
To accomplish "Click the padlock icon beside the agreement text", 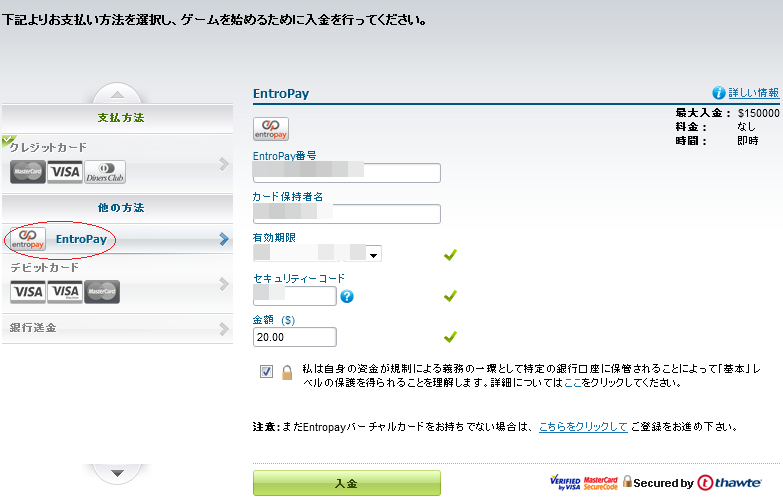I will tap(287, 372).
